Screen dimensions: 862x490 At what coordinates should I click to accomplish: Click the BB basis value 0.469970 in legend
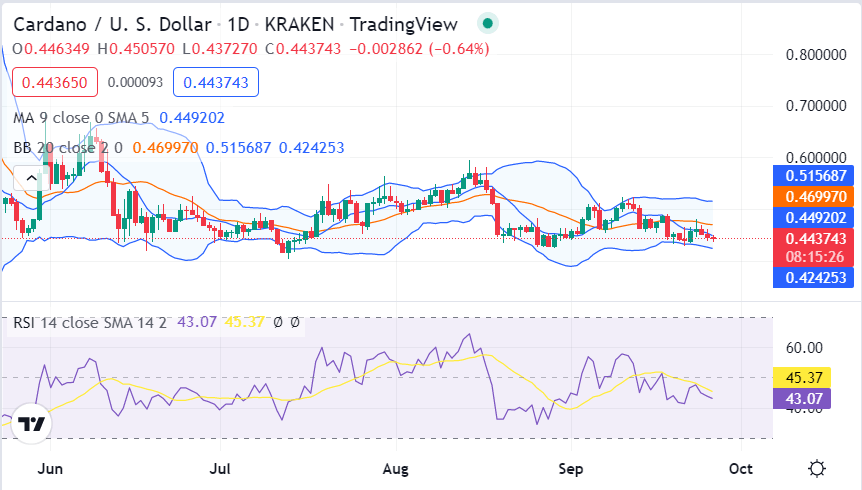[165, 148]
